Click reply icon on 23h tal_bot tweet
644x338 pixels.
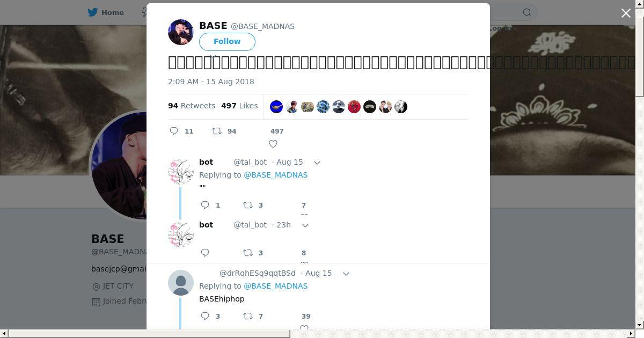(205, 253)
